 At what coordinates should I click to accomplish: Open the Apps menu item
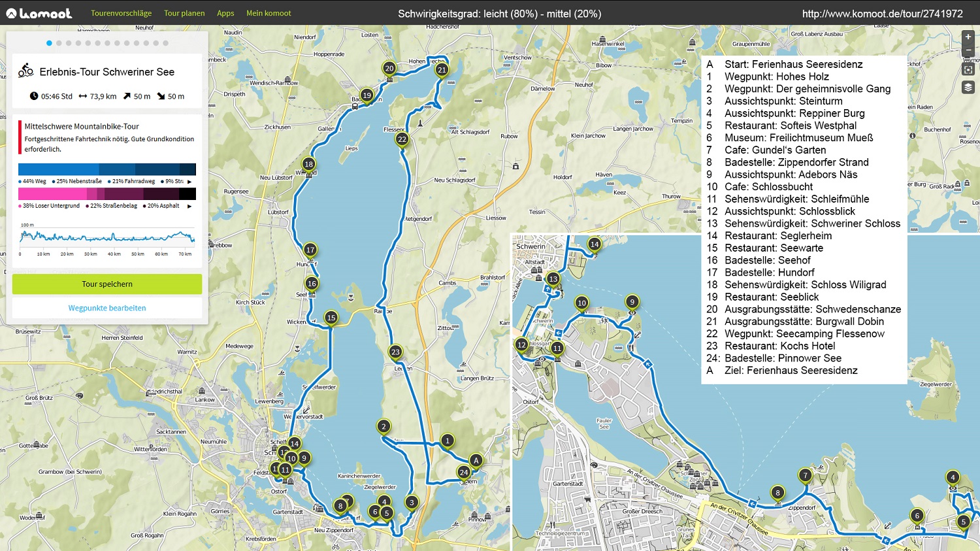[225, 13]
